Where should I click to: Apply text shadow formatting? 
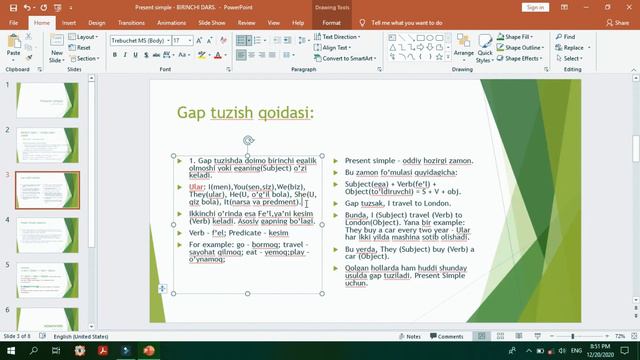click(146, 55)
